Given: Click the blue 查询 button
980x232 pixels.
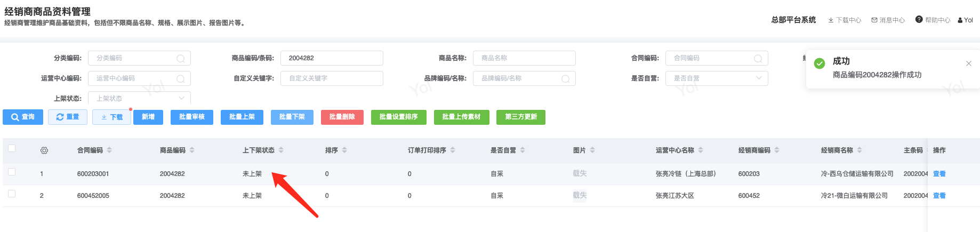Looking at the screenshot, I should [23, 117].
